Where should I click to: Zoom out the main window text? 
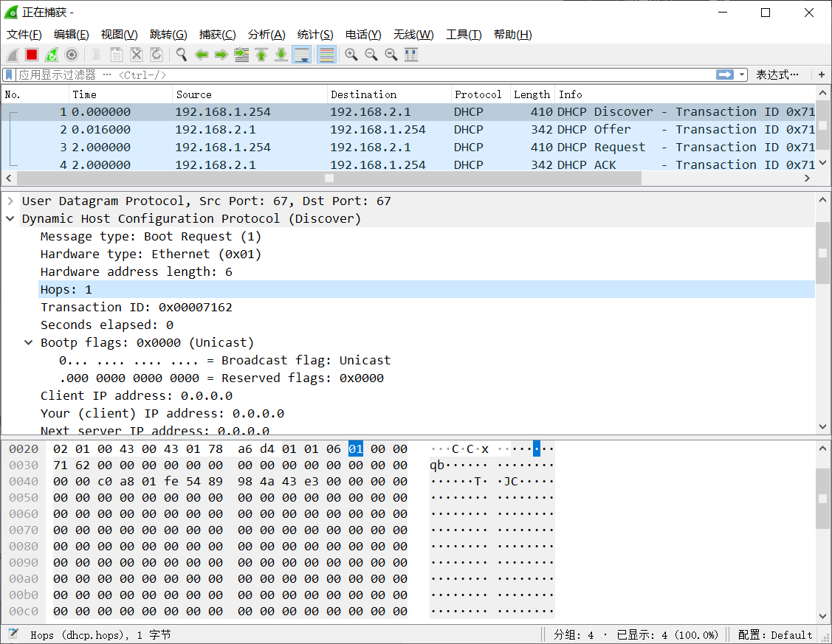pyautogui.click(x=371, y=55)
